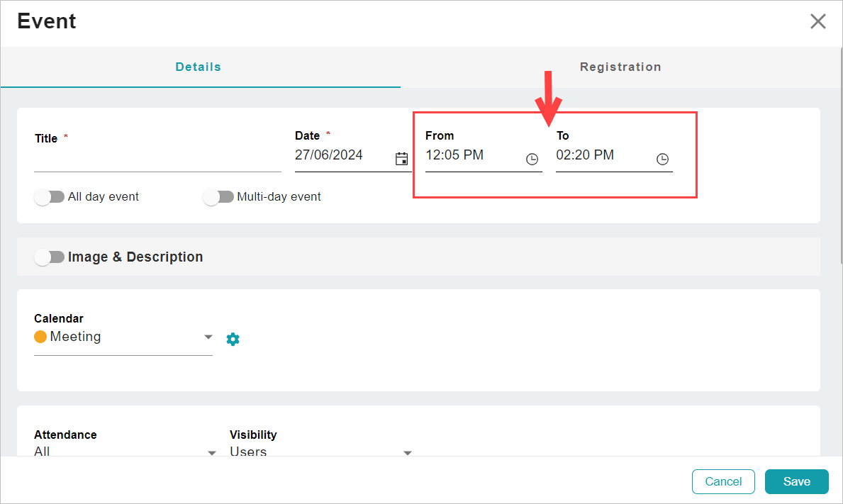Open calendar settings gear icon
This screenshot has height=504, width=843.
click(x=233, y=339)
